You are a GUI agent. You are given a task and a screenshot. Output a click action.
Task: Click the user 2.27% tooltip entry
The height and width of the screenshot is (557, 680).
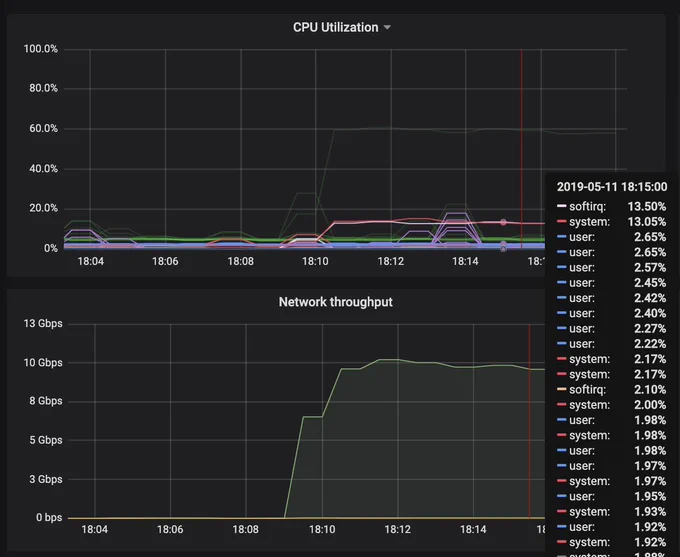pos(611,328)
